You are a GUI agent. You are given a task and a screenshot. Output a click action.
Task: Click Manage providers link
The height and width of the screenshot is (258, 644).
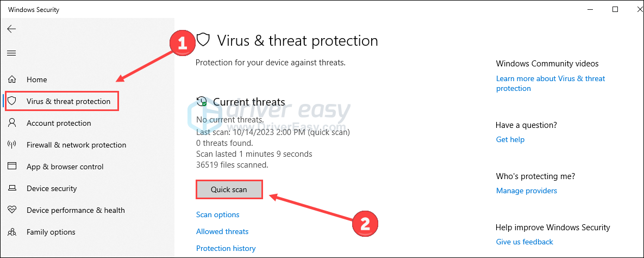coord(527,191)
